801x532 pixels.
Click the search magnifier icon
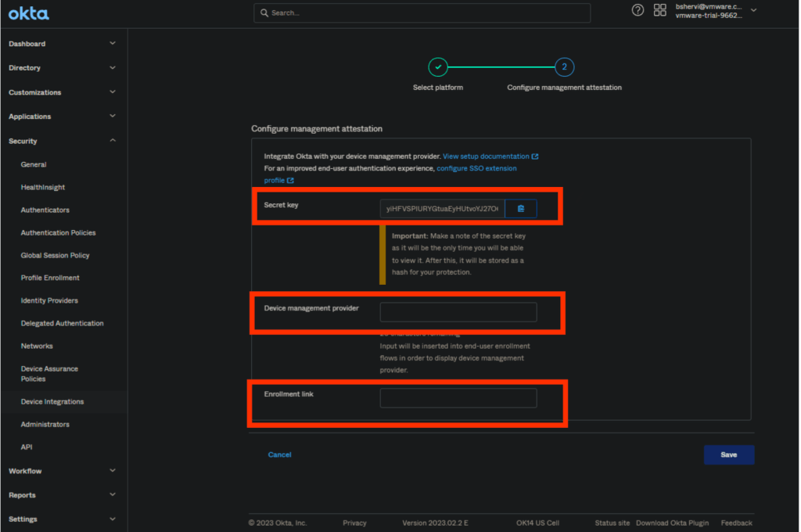tap(264, 13)
